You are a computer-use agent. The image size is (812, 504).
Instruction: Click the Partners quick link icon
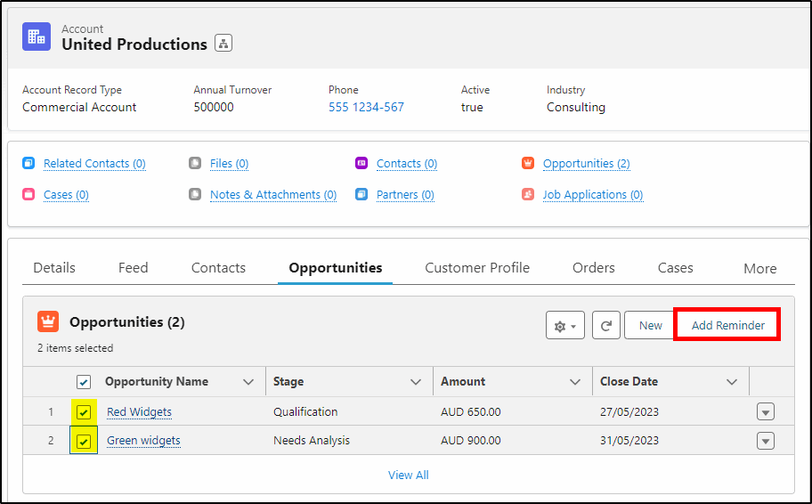click(361, 194)
